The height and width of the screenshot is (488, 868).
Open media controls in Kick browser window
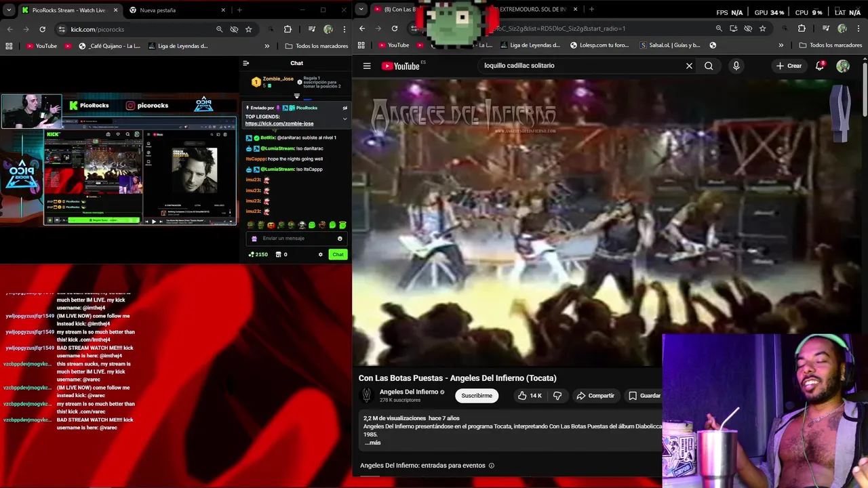click(x=311, y=29)
